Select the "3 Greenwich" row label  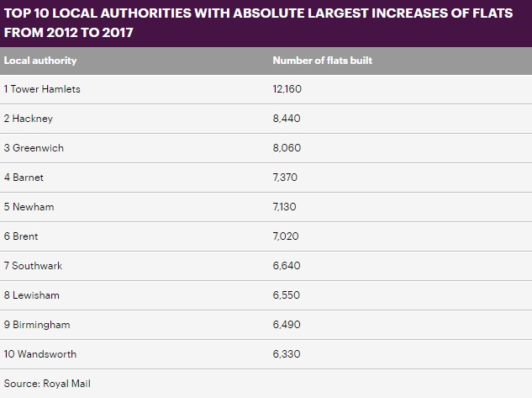pyautogui.click(x=34, y=148)
